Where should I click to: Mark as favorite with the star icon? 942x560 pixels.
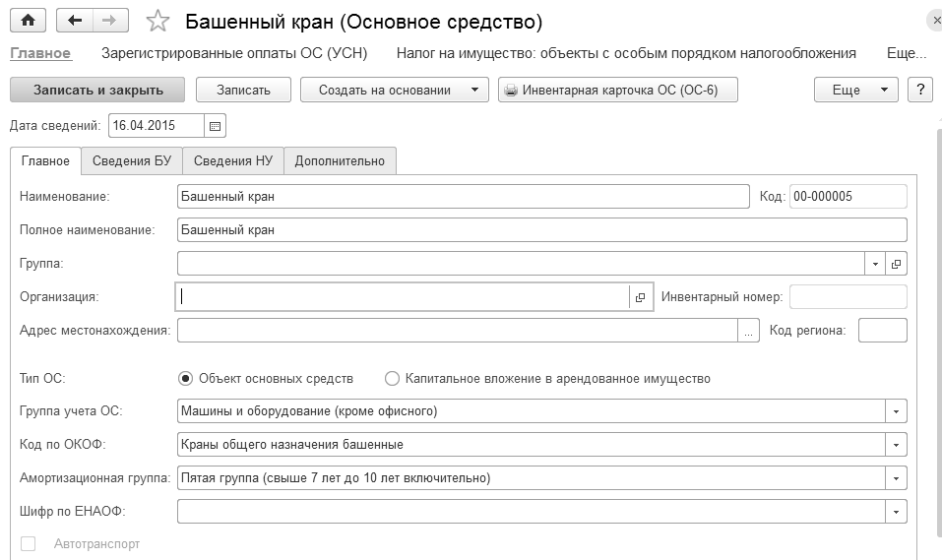(157, 22)
